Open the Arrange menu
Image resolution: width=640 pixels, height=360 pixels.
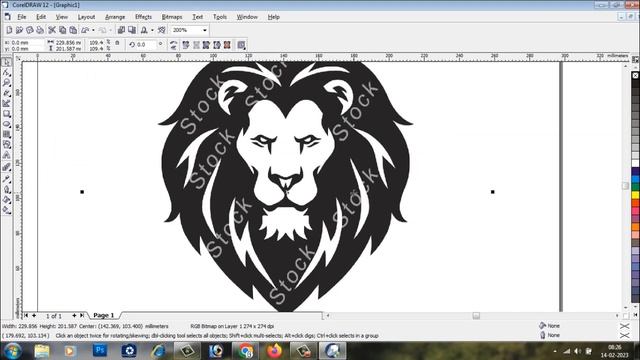115,17
